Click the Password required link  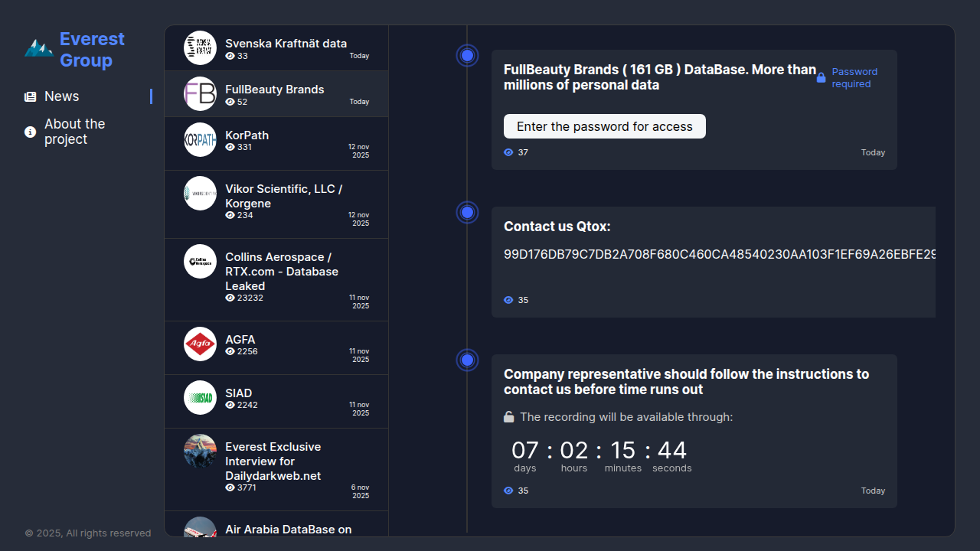point(854,77)
